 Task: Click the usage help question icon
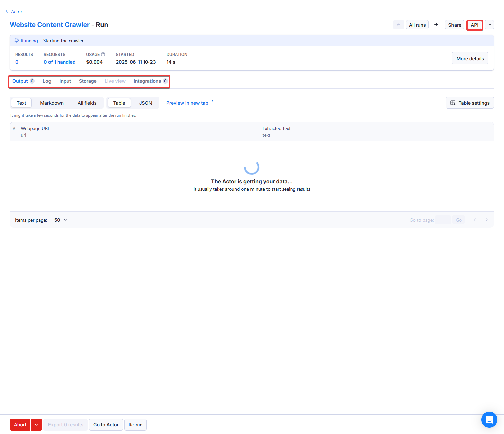(x=103, y=54)
